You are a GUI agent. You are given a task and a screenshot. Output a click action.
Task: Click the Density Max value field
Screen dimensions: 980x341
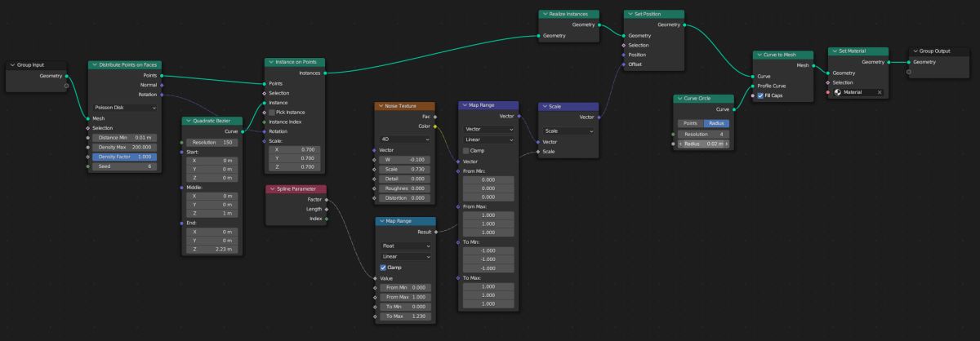(124, 147)
